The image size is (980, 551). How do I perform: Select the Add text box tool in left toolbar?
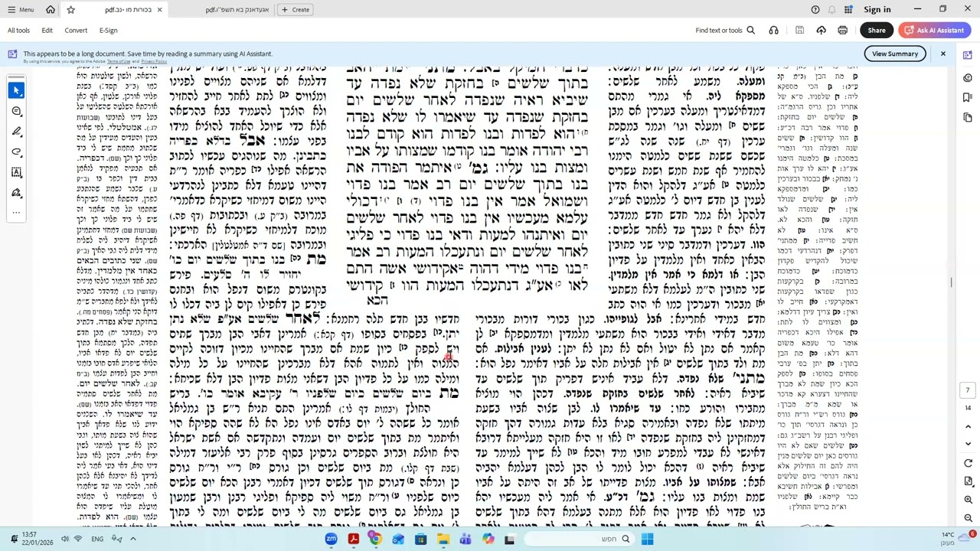[x=16, y=173]
